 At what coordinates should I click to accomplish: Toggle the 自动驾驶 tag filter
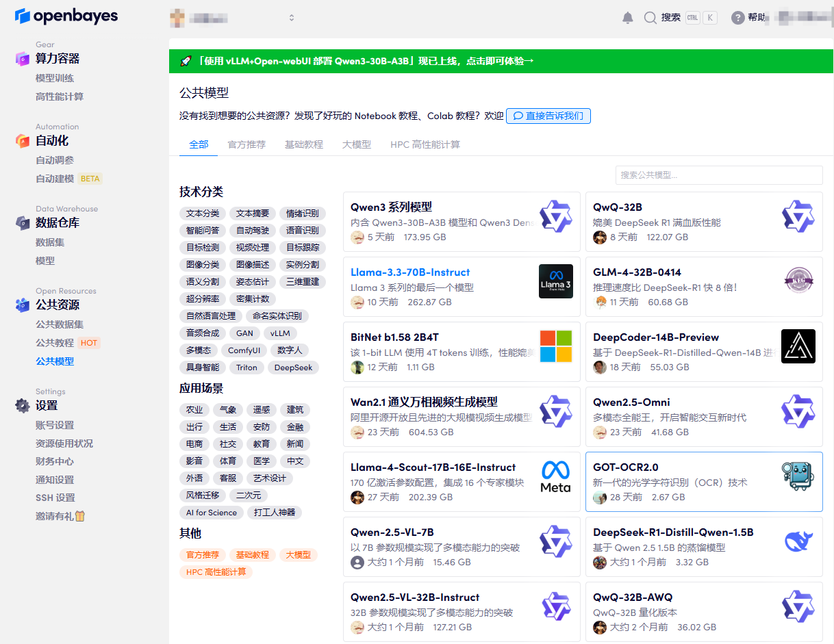click(x=253, y=231)
